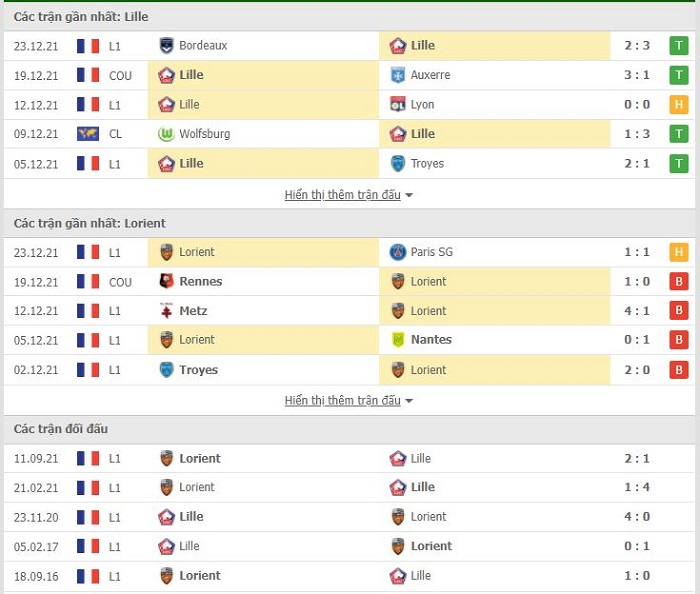Click the Auxerre club crest icon
The image size is (700, 594).
point(397,75)
